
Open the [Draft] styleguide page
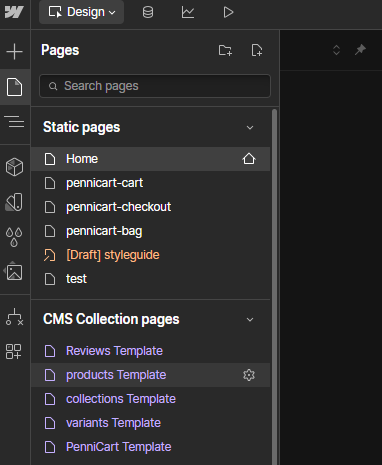pos(151,255)
